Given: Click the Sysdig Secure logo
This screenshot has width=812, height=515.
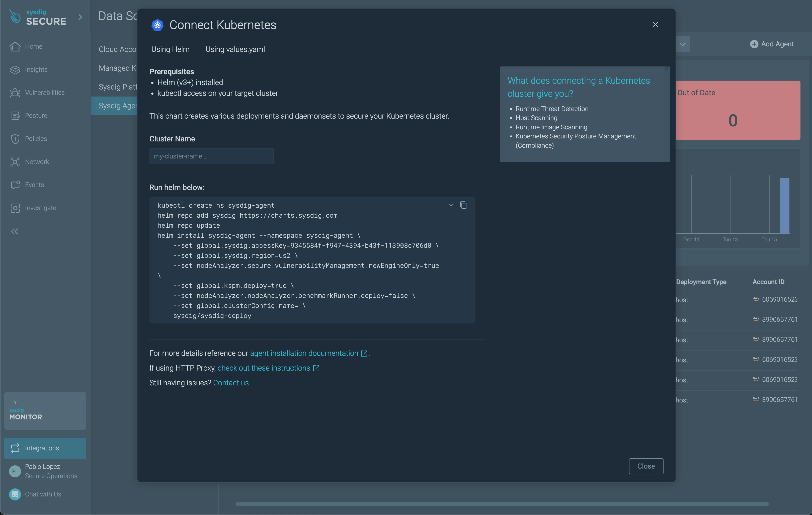Looking at the screenshot, I should pyautogui.click(x=38, y=17).
